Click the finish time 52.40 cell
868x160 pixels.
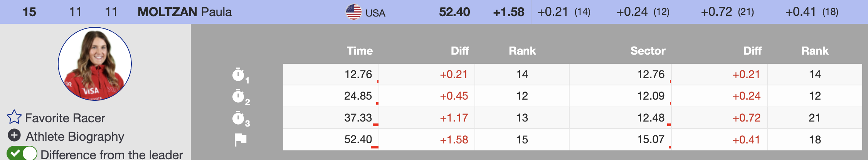[358, 139]
